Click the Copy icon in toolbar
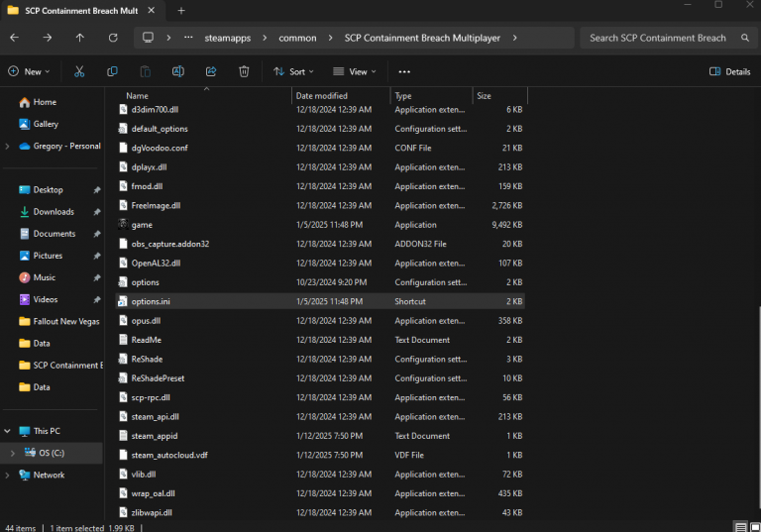This screenshot has width=761, height=532. tap(112, 71)
